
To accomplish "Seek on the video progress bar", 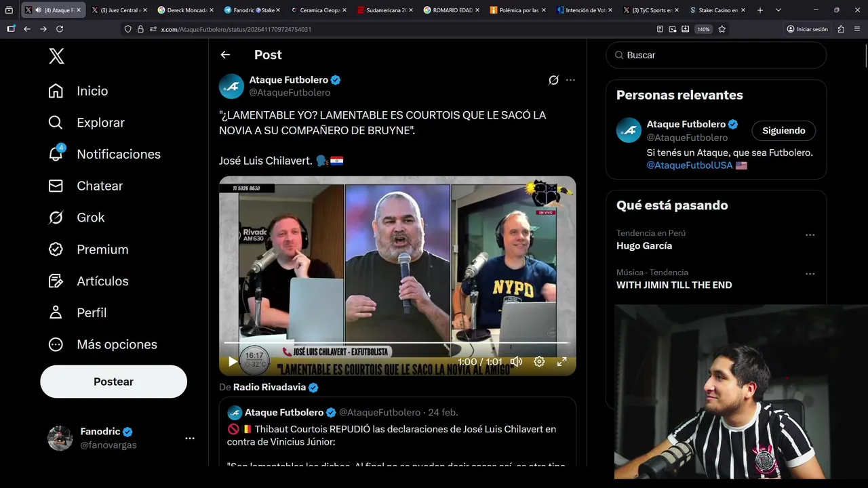I will click(397, 344).
